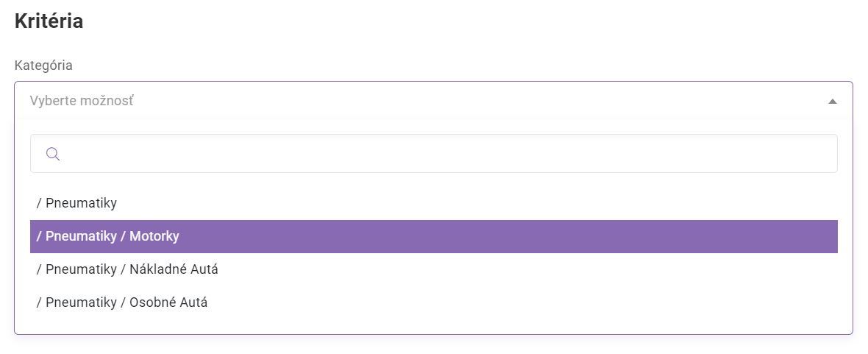Image resolution: width=868 pixels, height=354 pixels.
Task: Click the purple search icon in filter box
Action: click(52, 154)
